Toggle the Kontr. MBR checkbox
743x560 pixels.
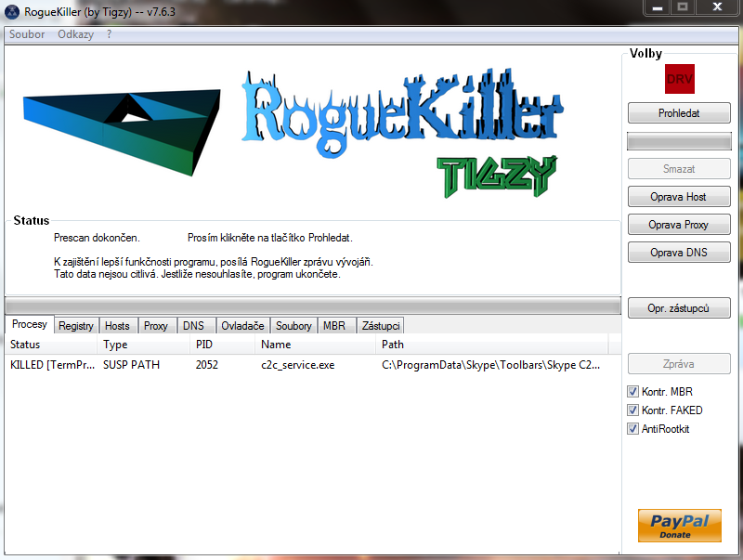(x=632, y=392)
